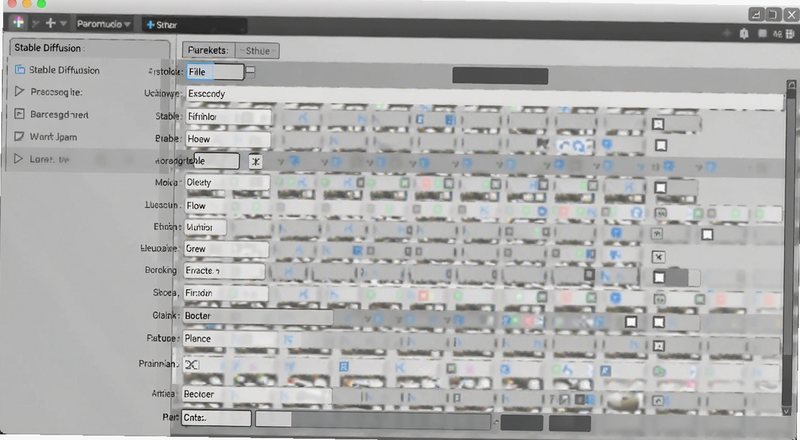Click the Stable Diffusion : panel header

click(x=90, y=48)
